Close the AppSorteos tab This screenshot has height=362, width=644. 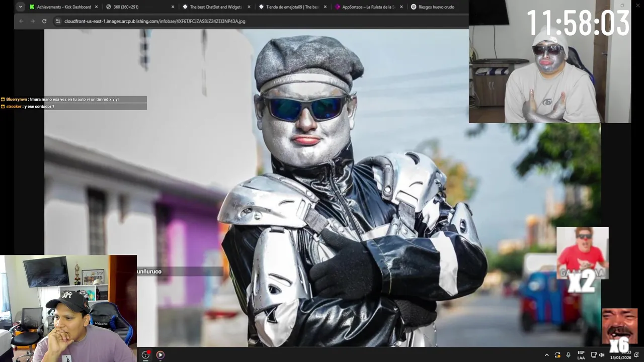tap(401, 7)
